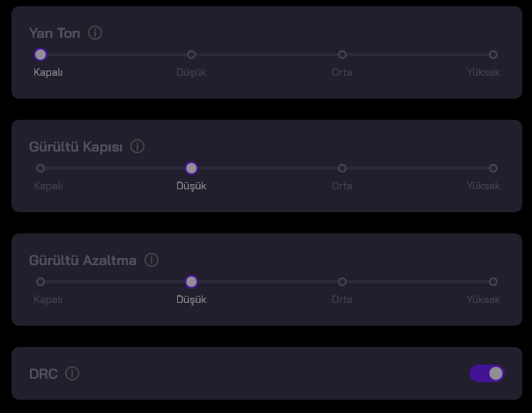532x413 pixels.
Task: Click Gürültü Azaltma Düşük slider handle
Action: pyautogui.click(x=191, y=282)
